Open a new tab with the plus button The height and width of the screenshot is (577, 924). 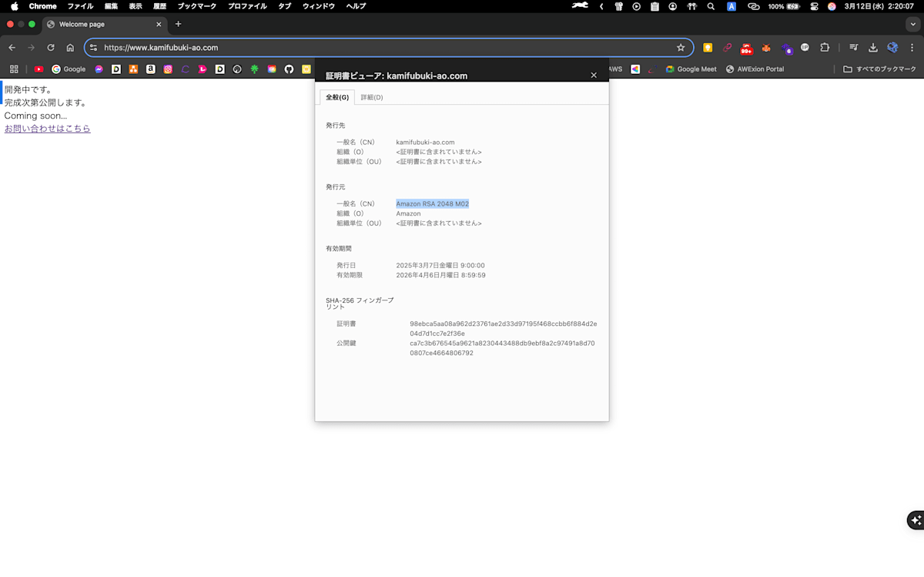[178, 24]
